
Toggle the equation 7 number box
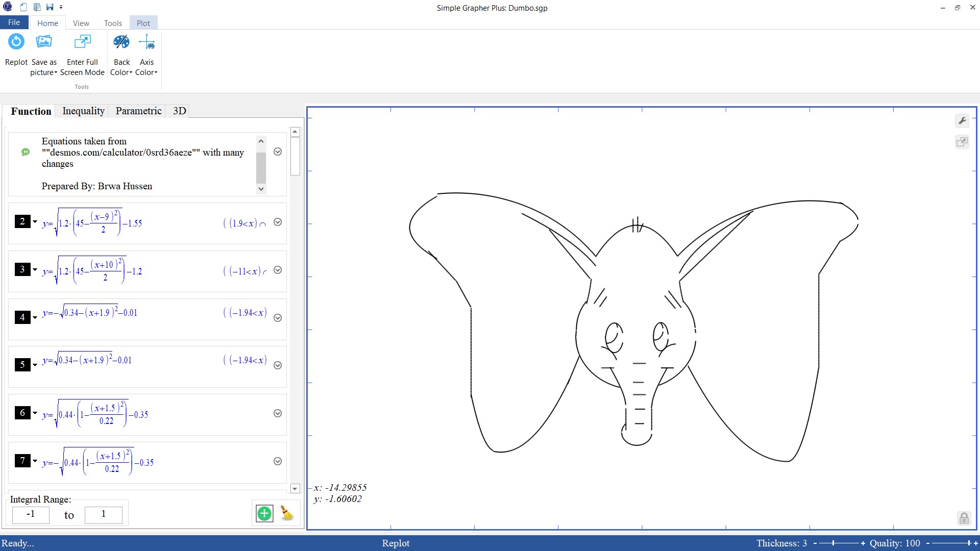22,461
